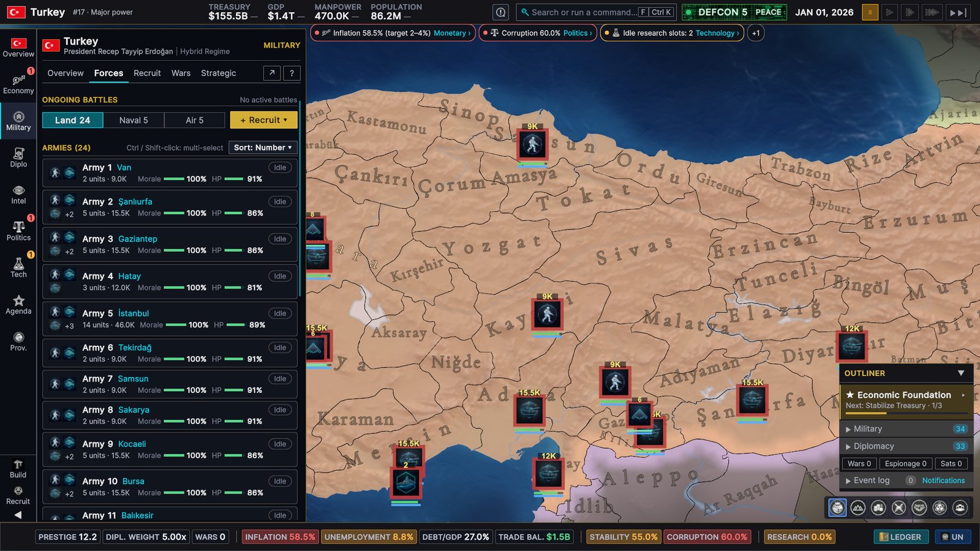Open the military panel help button
Image resolution: width=980 pixels, height=551 pixels.
point(292,73)
